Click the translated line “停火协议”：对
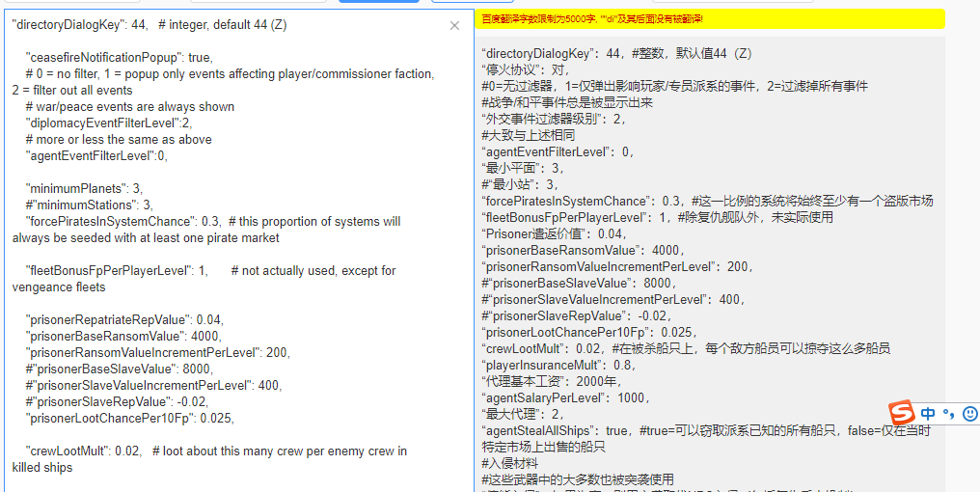This screenshot has height=492, width=980. (x=527, y=69)
